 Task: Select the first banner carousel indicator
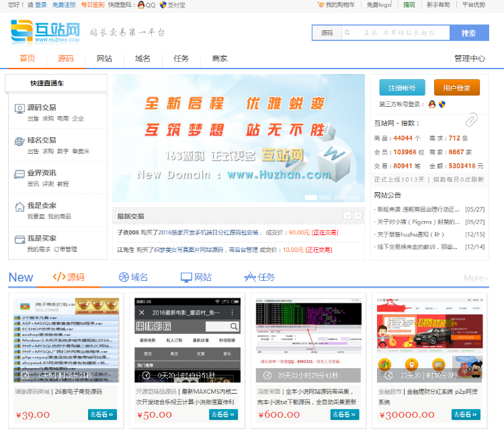point(311,198)
